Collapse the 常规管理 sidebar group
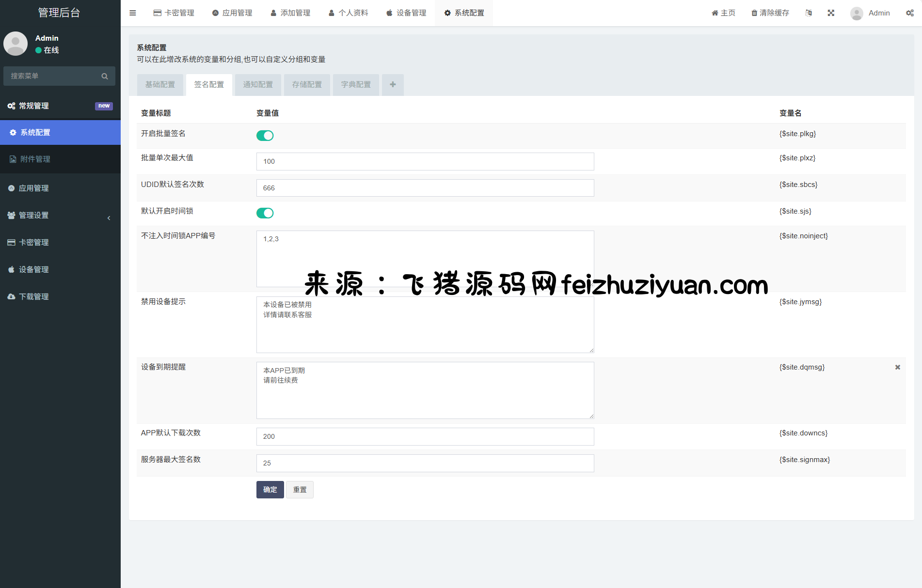Viewport: 922px width, 588px height. [60, 106]
